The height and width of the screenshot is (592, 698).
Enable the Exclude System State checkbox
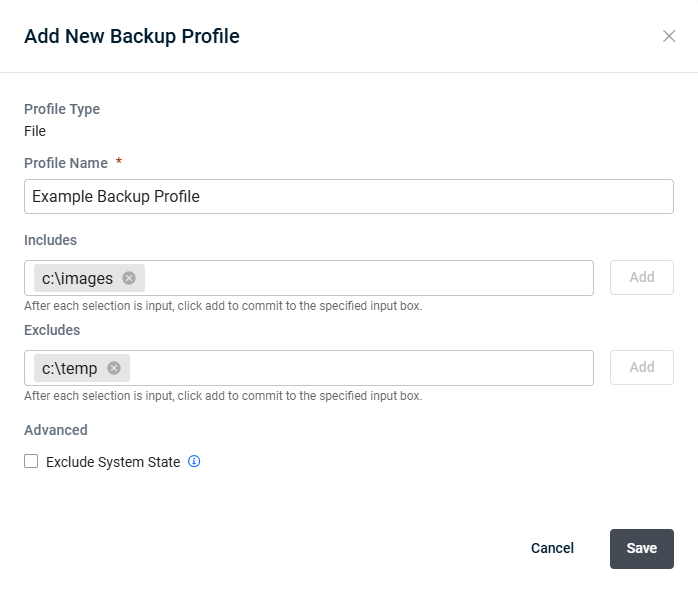31,461
